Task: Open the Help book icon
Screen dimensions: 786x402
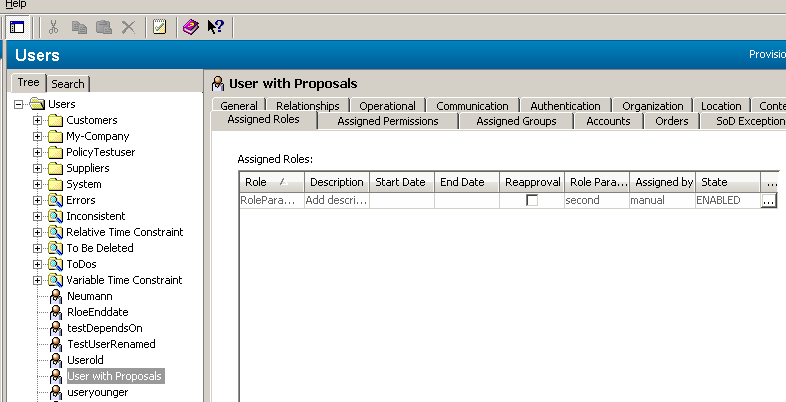Action: coord(190,27)
